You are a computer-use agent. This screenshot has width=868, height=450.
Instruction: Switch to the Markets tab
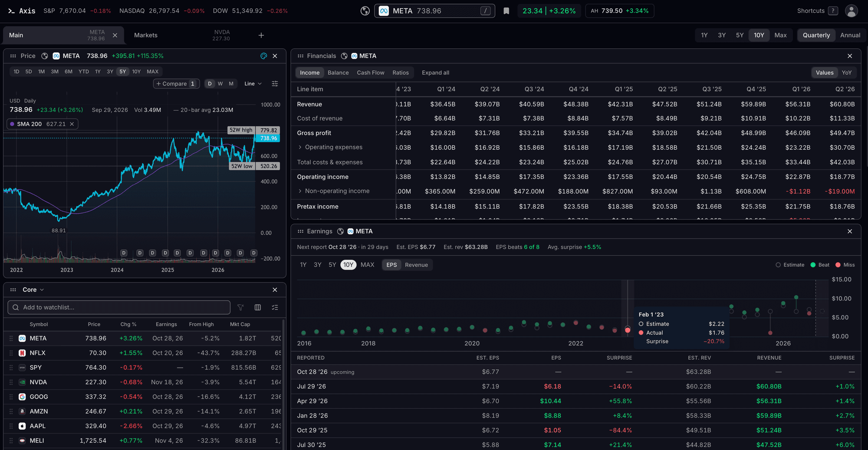(x=182, y=35)
